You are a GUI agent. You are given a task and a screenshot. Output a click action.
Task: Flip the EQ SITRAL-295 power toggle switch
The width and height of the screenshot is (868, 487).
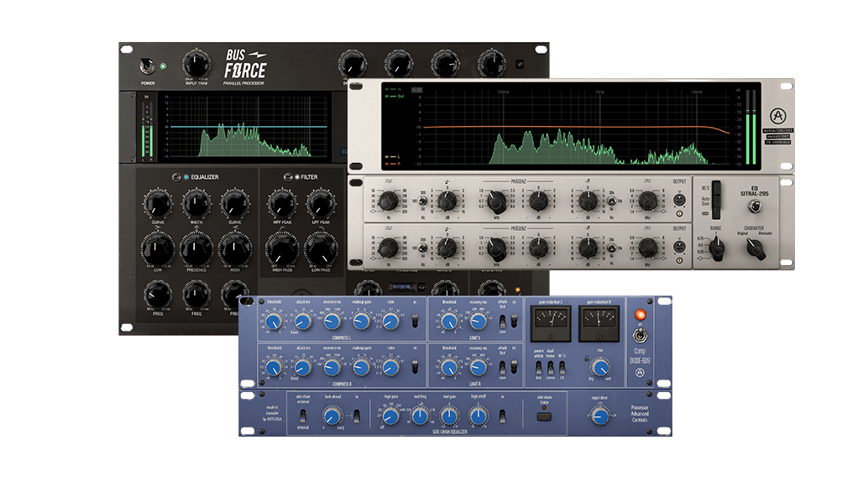click(x=754, y=207)
